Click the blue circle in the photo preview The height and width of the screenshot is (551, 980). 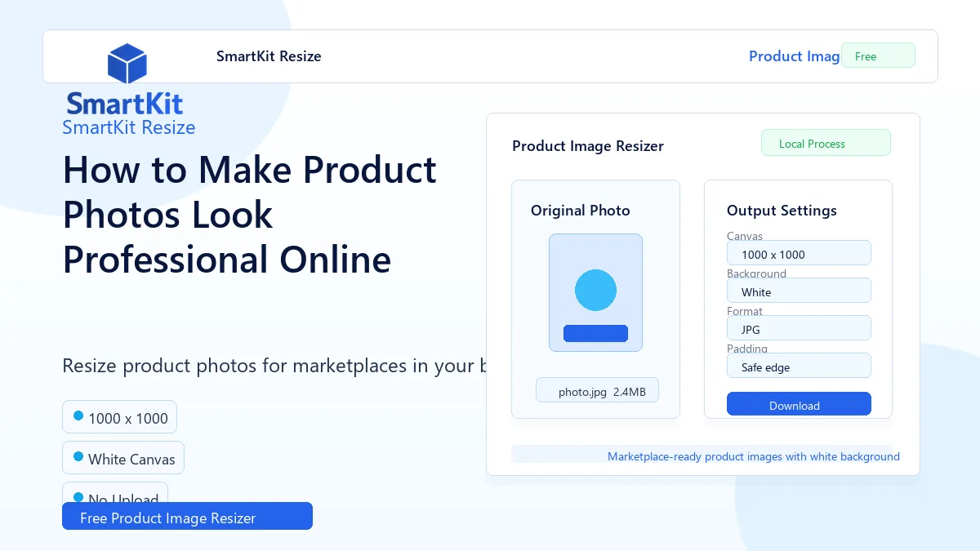pos(595,290)
